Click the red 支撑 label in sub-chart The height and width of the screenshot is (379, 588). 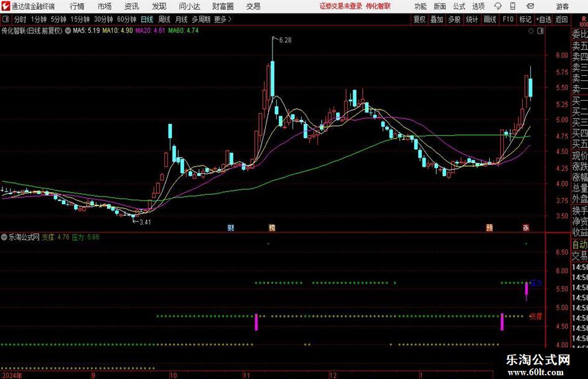(x=536, y=316)
